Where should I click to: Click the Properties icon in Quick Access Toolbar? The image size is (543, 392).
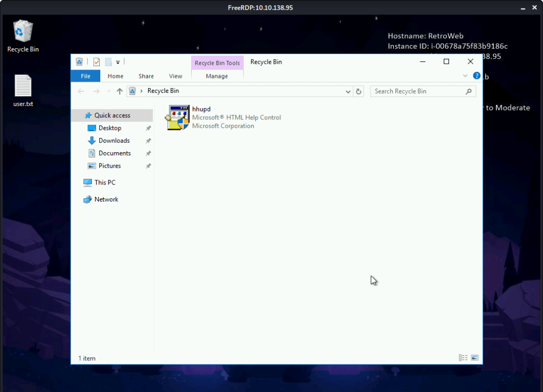click(97, 62)
